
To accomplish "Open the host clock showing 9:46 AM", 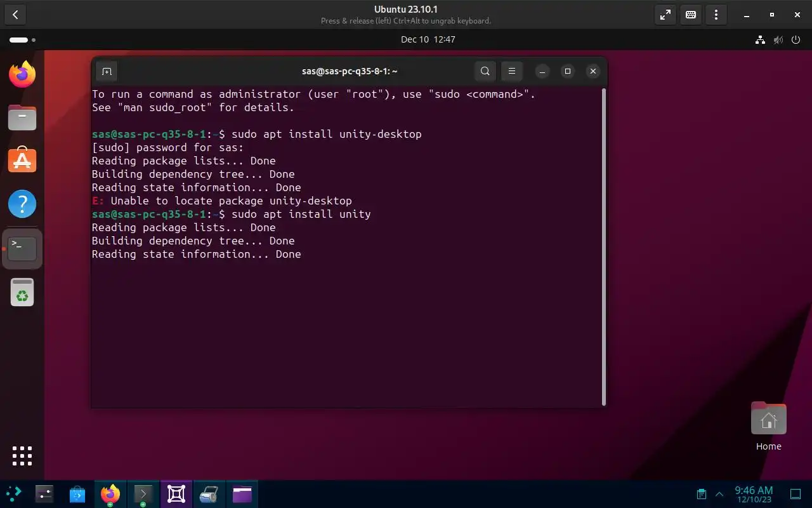I will coord(754,494).
